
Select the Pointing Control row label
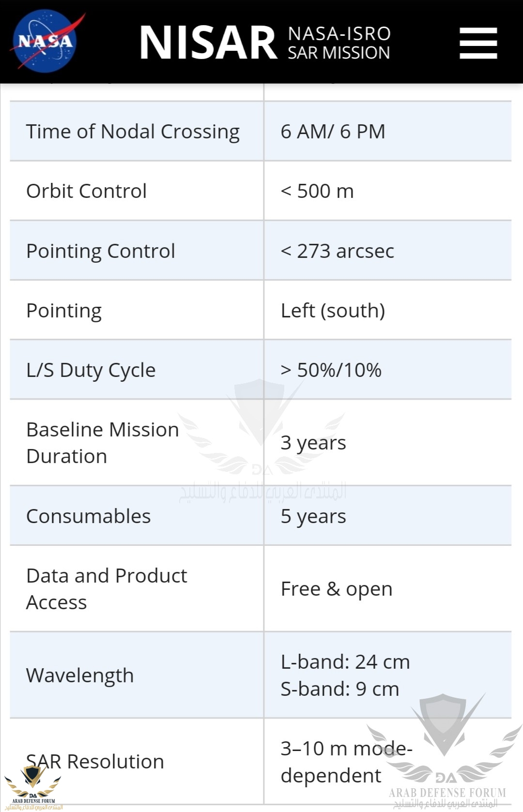tap(100, 251)
